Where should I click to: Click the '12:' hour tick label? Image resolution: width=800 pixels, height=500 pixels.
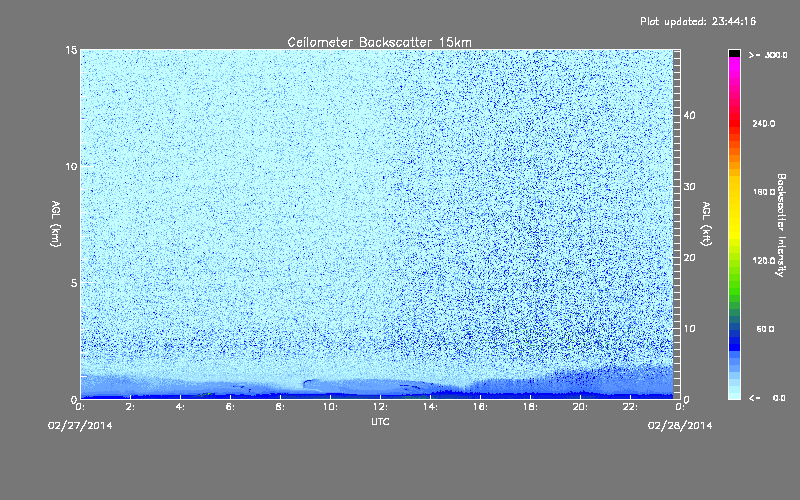(380, 407)
